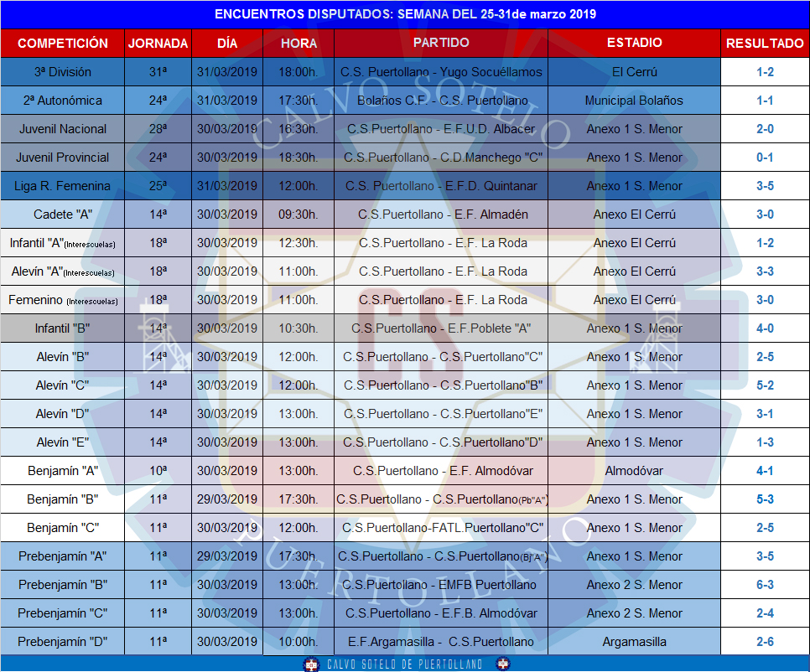810x672 pixels.
Task: Click the ESTADIO column header
Action: (635, 44)
